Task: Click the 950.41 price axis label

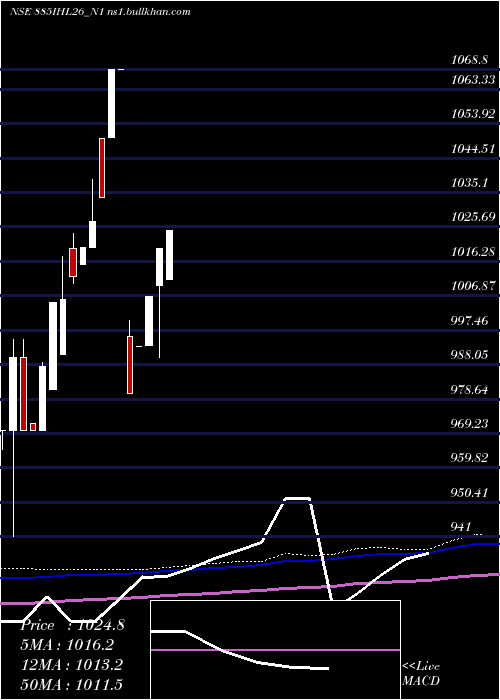Action: [x=469, y=492]
